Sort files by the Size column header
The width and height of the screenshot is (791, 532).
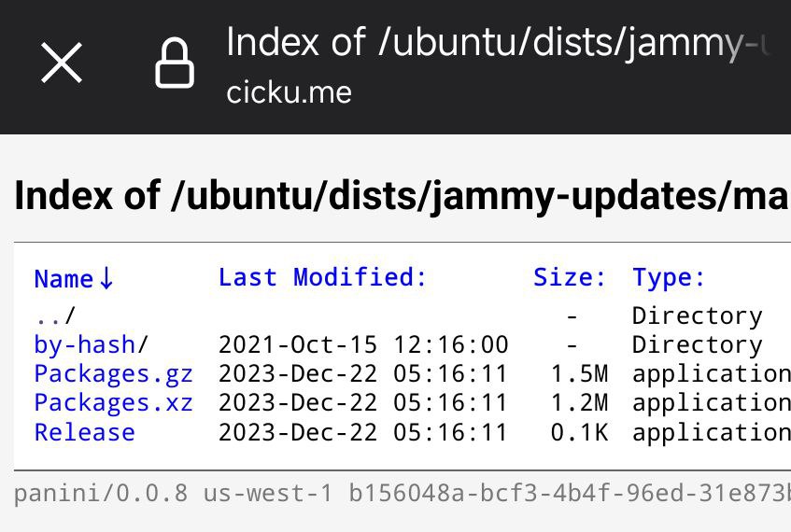(x=569, y=277)
